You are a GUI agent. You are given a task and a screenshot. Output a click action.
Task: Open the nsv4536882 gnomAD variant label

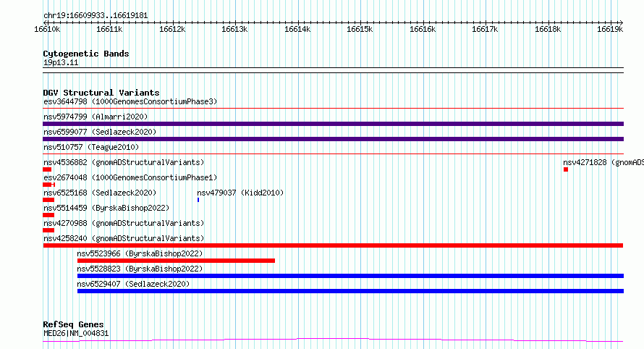124,162
